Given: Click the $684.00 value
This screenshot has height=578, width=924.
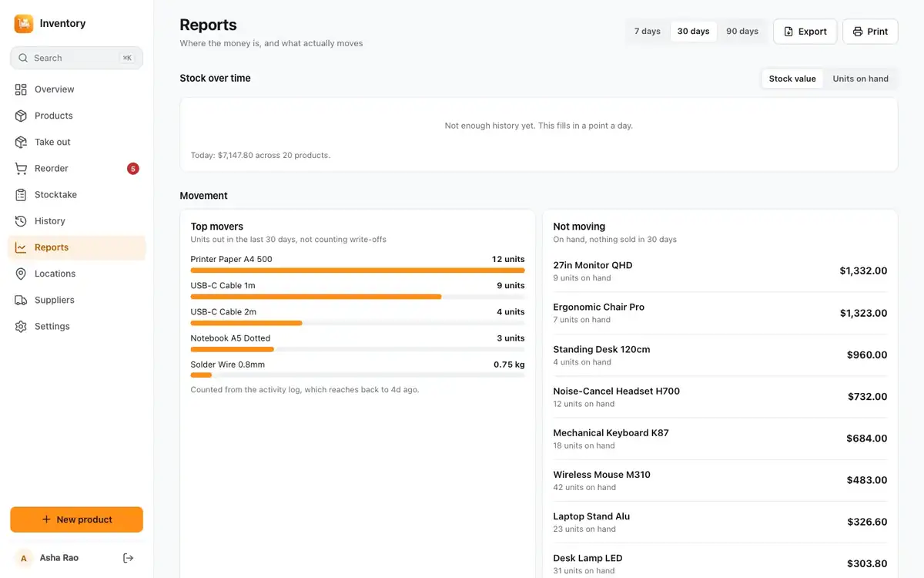Looking at the screenshot, I should tap(867, 439).
